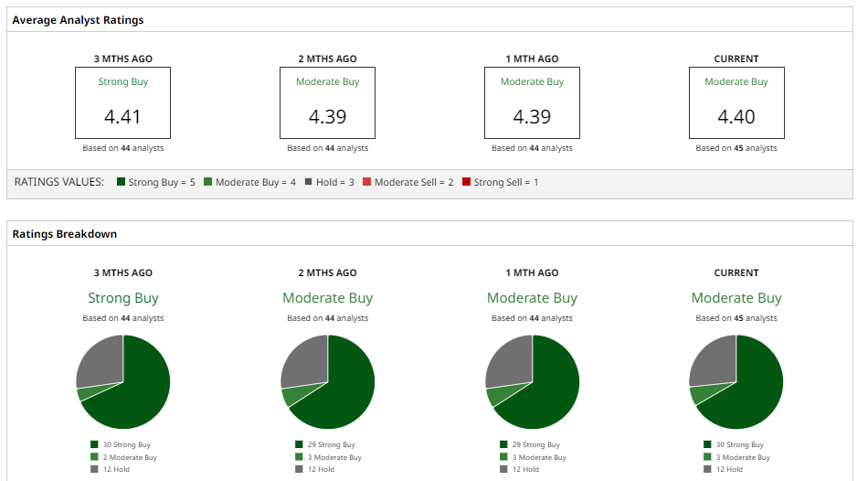Click the dark green Strong Buy = 5 legend swatch

coord(121,183)
